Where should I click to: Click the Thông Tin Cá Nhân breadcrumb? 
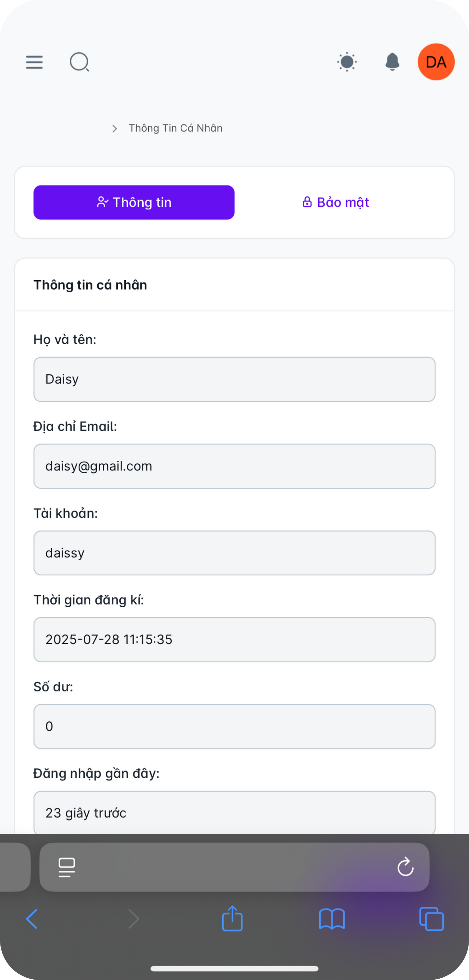[175, 128]
